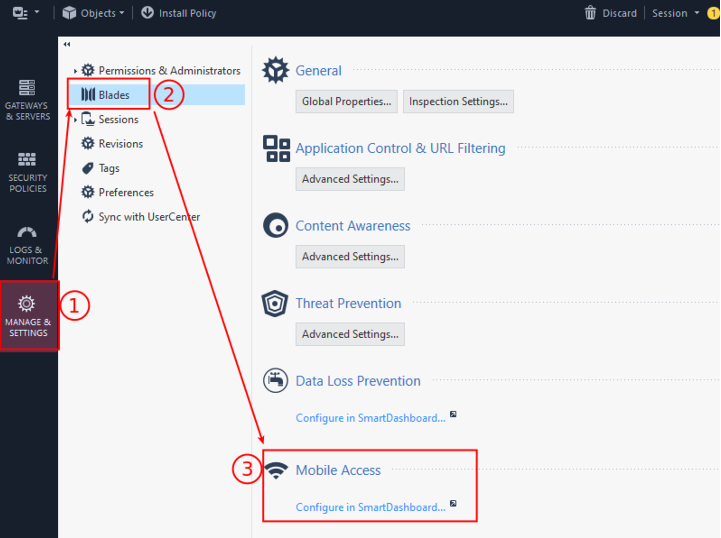Open application main menu dropdown
Screen dimensions: 721x538
(x=27, y=13)
